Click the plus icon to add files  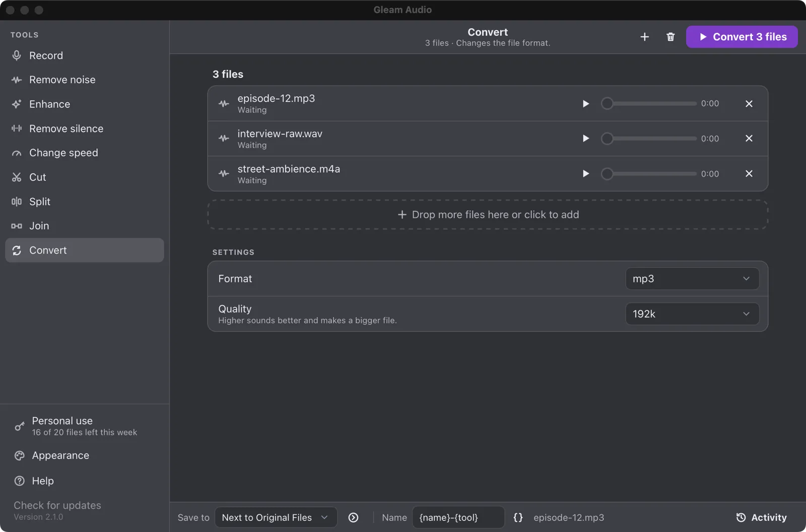(644, 37)
